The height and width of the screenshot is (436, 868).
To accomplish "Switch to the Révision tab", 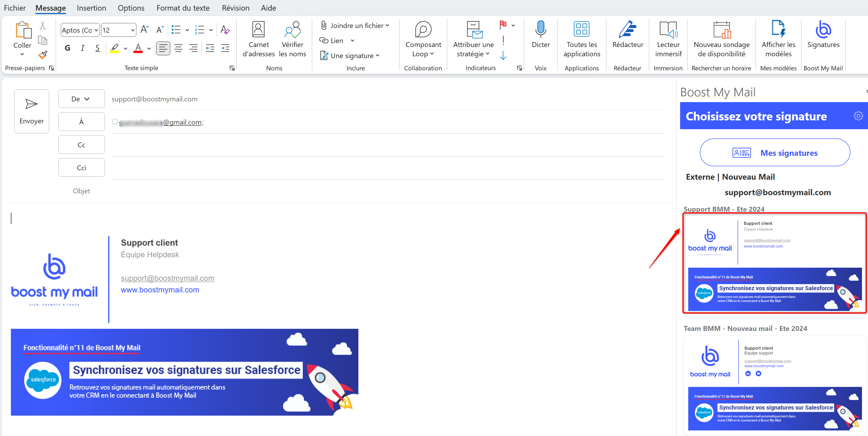I will pyautogui.click(x=236, y=8).
